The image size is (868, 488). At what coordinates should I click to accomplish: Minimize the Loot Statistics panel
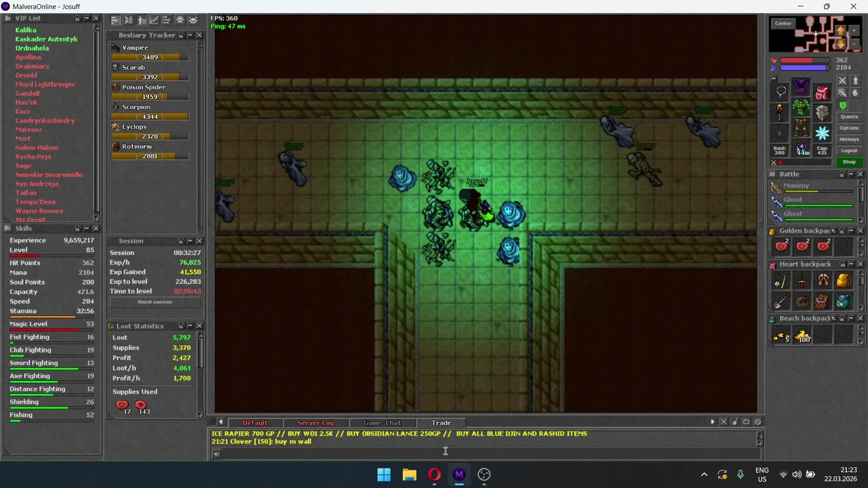click(190, 326)
